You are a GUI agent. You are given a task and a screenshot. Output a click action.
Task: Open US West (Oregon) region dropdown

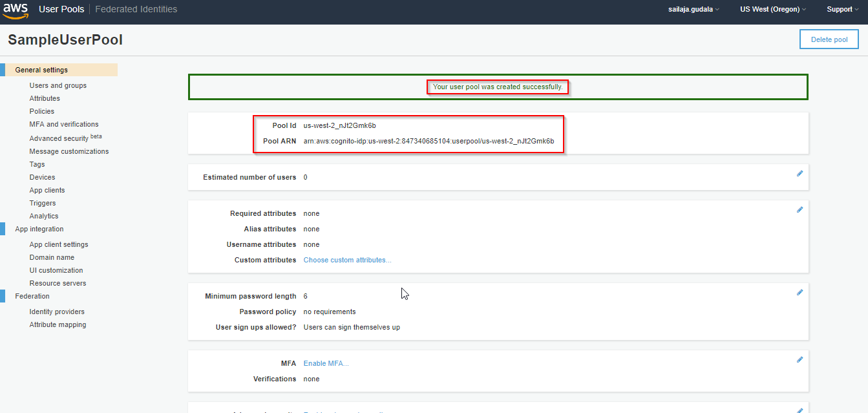click(773, 9)
